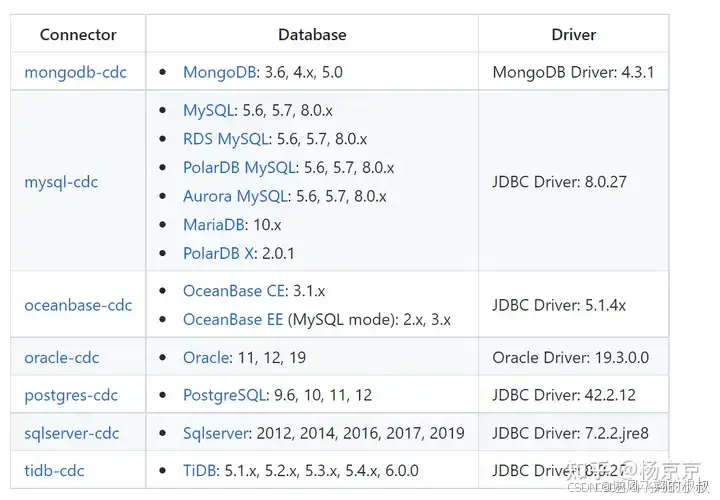Select the text JDBC Driver: 5.1.4x

[559, 305]
